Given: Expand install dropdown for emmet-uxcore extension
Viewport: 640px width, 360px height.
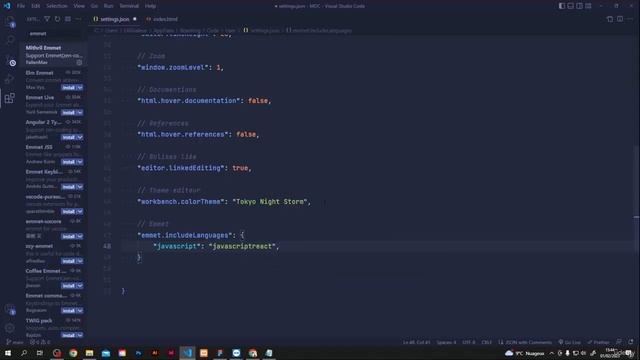Looking at the screenshot, I should click(x=80, y=236).
